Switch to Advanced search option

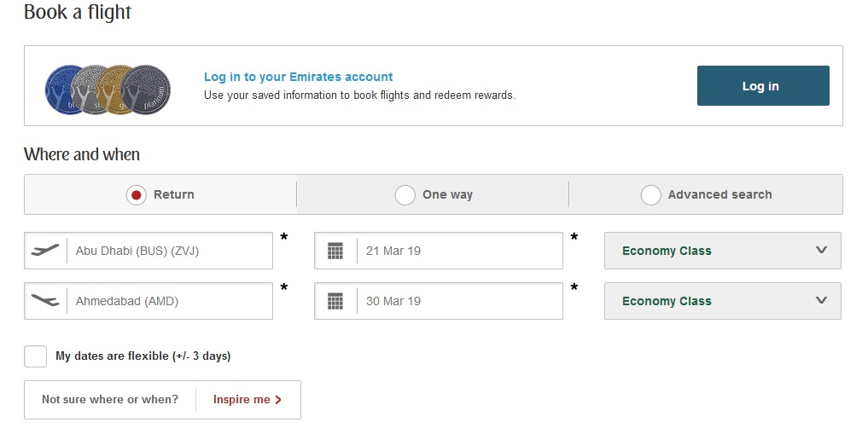coord(650,194)
